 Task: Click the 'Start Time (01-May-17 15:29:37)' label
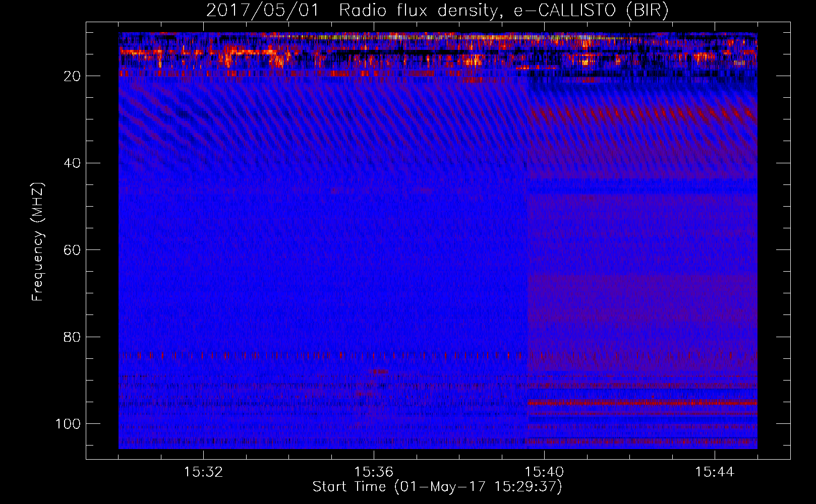click(437, 487)
